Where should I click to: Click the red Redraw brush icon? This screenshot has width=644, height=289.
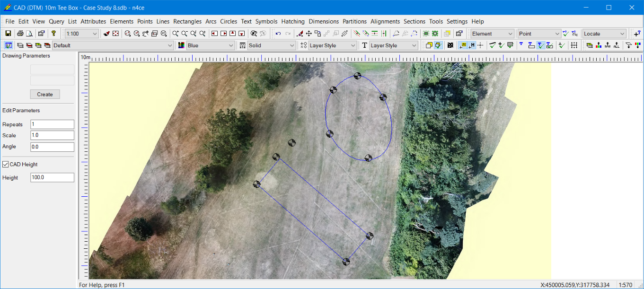[106, 34]
